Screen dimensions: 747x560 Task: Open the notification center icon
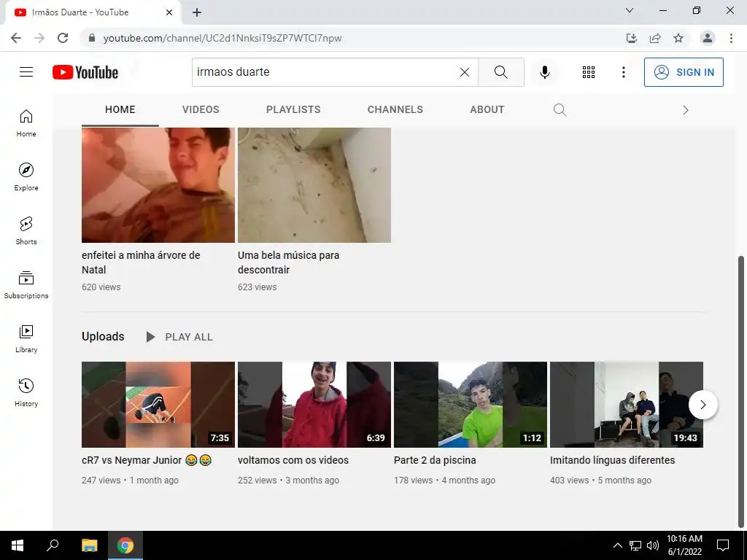pos(723,545)
